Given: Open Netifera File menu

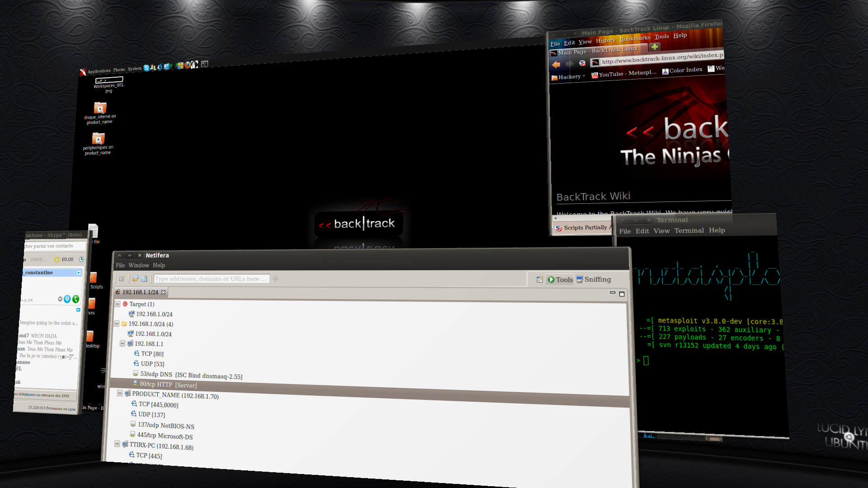Looking at the screenshot, I should coord(120,265).
